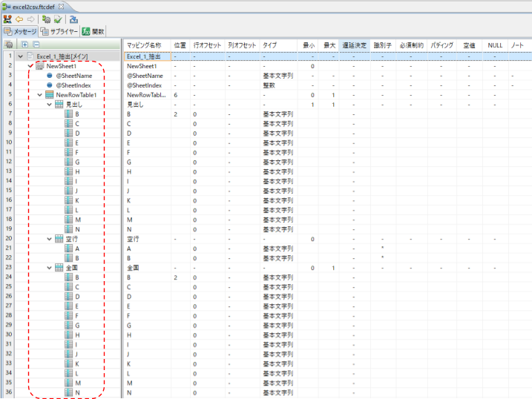The height and width of the screenshot is (399, 532).
Task: Click the green checkmark validate icon
Action: [x=59, y=19]
